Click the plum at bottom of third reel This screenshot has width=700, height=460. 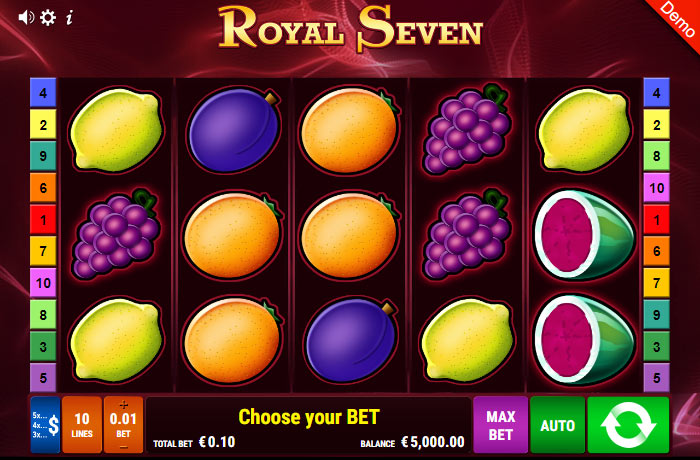[351, 340]
